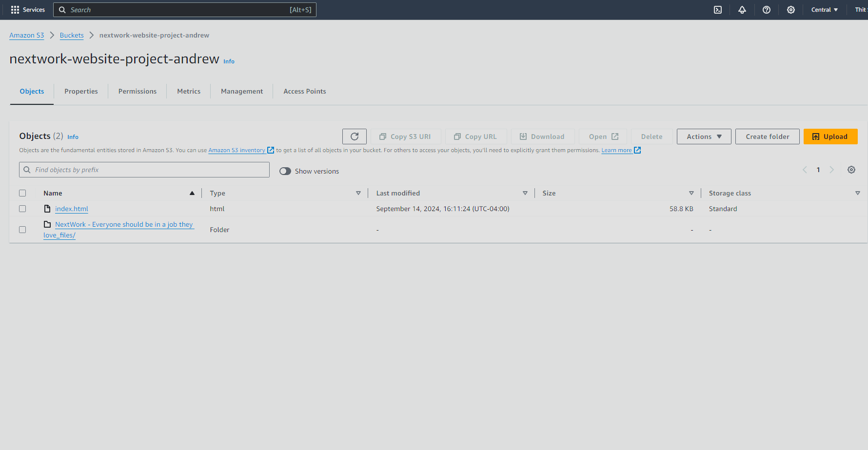Switch to the Properties tab
Image resolution: width=868 pixels, height=450 pixels.
point(81,91)
